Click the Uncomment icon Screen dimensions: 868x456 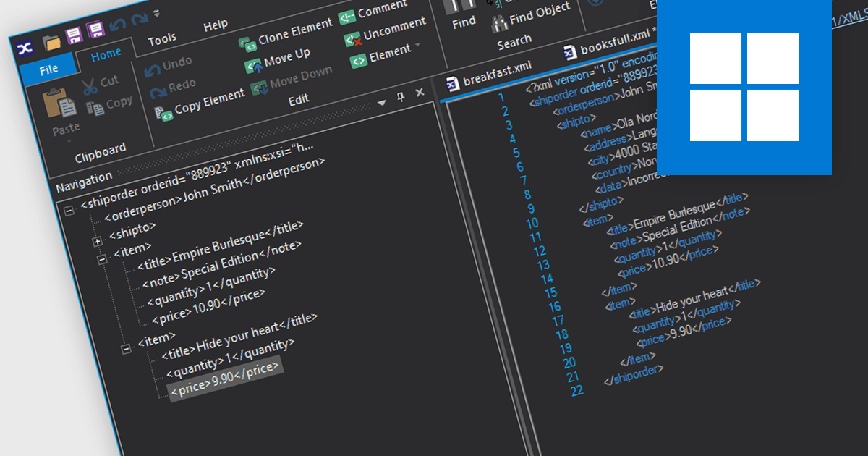[352, 39]
